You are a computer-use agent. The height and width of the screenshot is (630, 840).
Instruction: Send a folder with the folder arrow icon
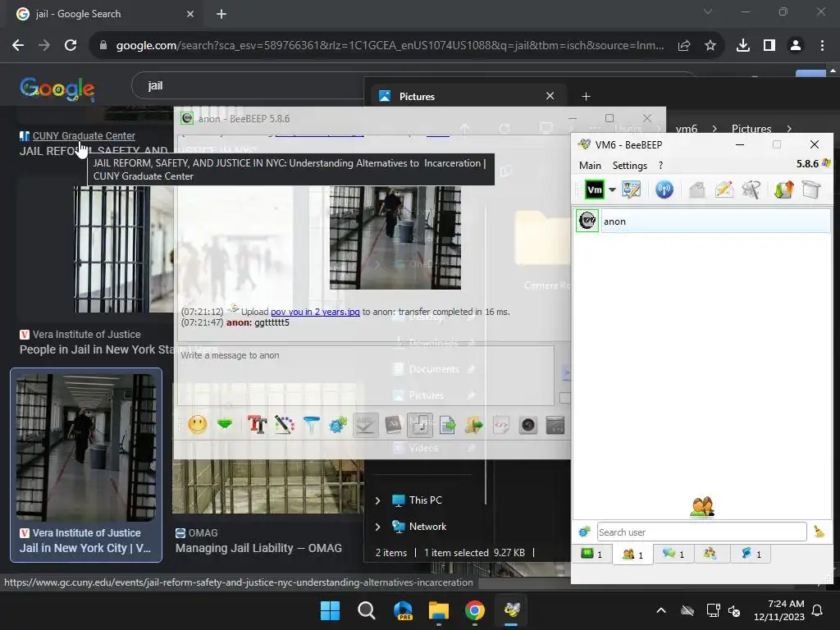[473, 425]
